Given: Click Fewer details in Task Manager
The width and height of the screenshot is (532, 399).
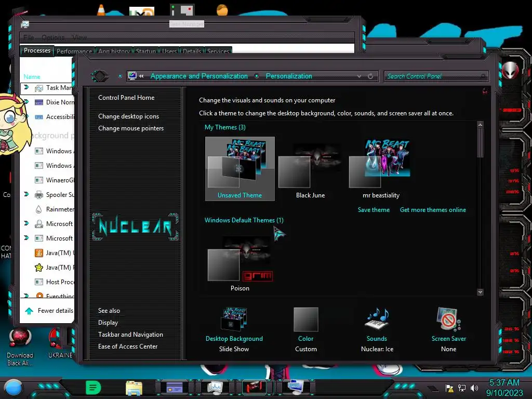Looking at the screenshot, I should 49,311.
